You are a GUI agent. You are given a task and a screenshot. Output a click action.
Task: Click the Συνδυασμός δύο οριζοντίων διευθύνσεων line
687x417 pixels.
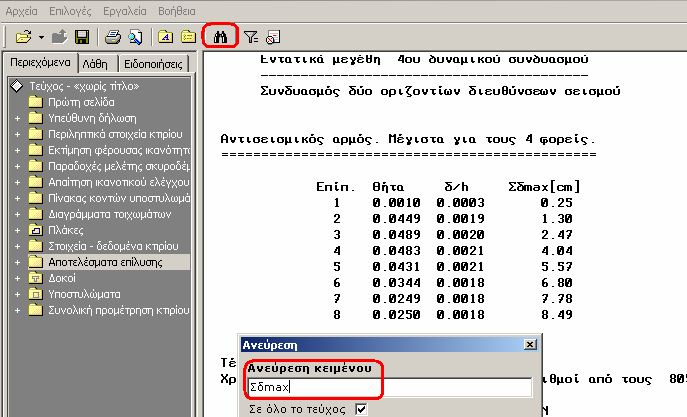(440, 91)
